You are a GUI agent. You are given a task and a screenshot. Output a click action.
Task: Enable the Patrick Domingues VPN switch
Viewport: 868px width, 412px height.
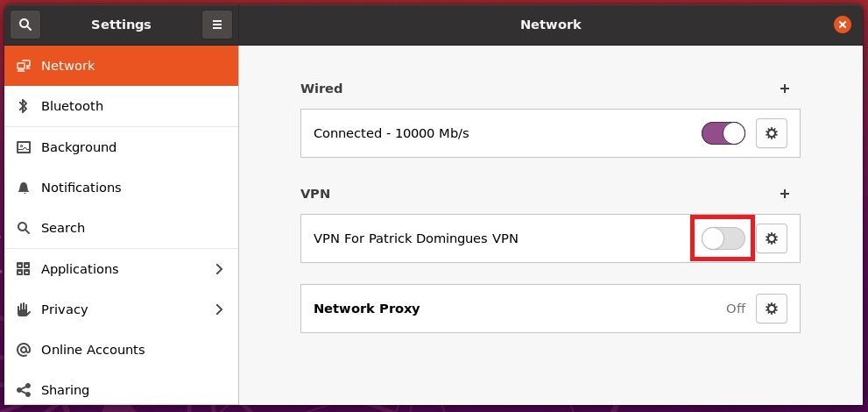point(723,238)
